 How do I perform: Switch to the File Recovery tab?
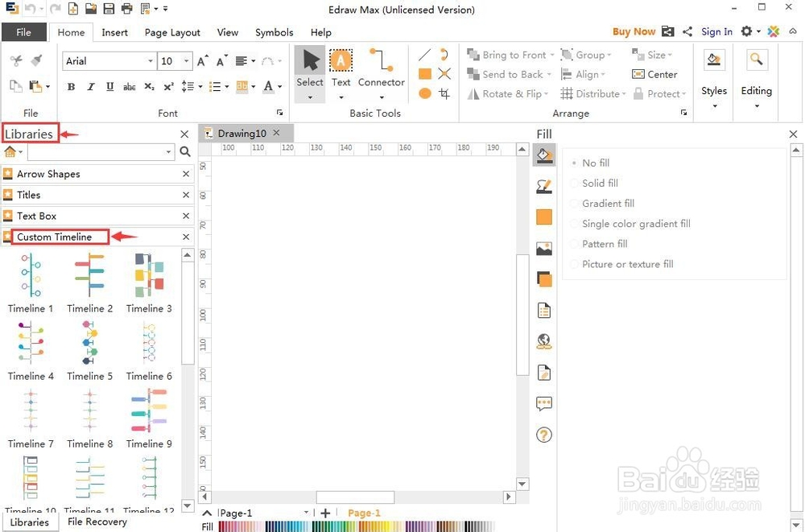tap(97, 522)
